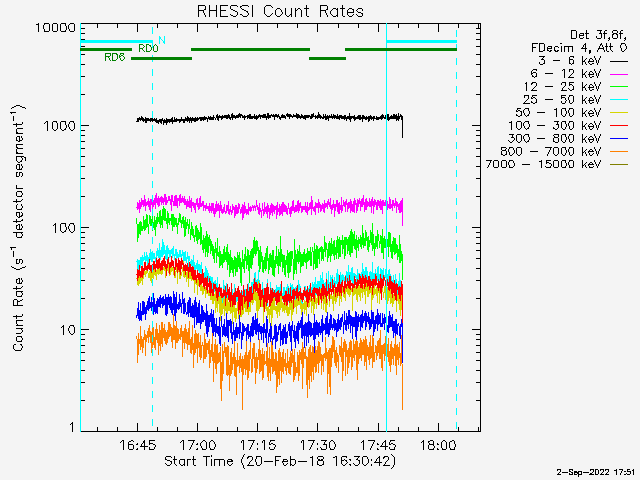Click the 17:00 time axis label

[198, 445]
